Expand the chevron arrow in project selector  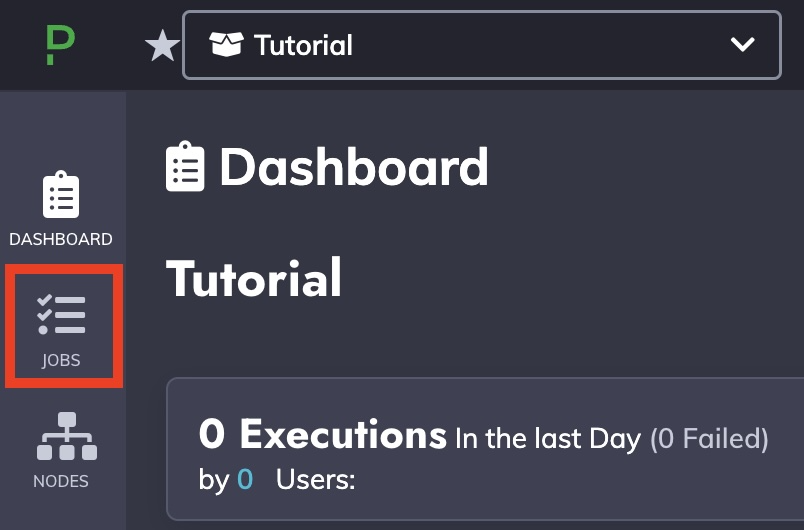742,45
